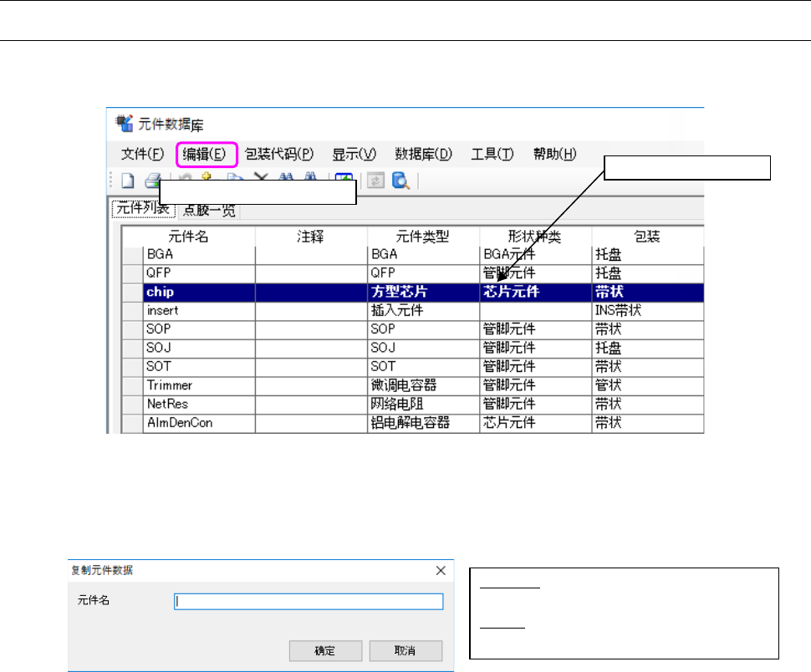Open the 文件(F) menu
This screenshot has width=811, height=672.
pos(142,154)
